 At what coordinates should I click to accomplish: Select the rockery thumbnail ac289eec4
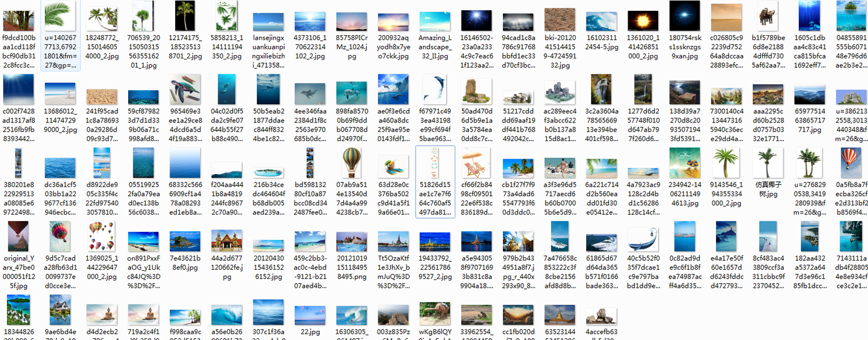[x=560, y=92]
